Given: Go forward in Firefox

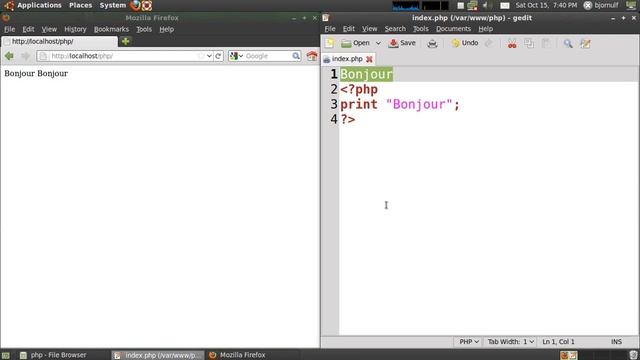Looking at the screenshot, I should click(x=26, y=56).
